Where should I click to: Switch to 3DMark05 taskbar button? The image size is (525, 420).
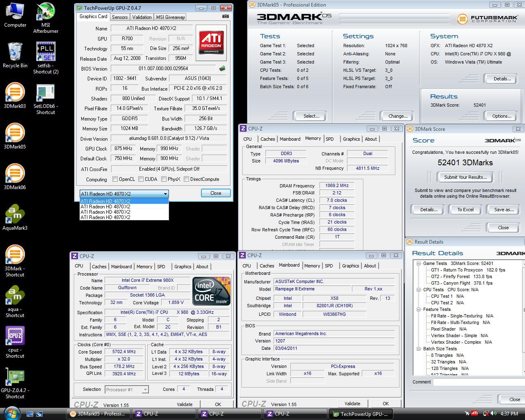pos(98,414)
